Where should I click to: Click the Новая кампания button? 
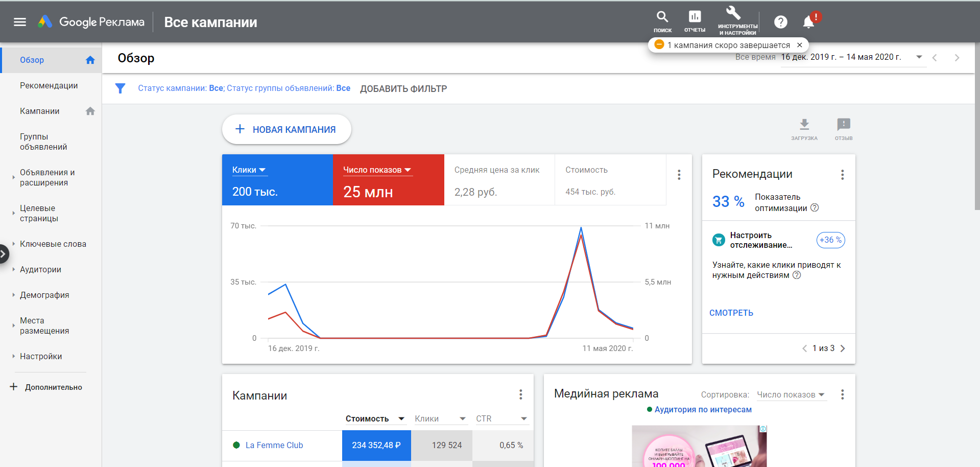tap(286, 129)
